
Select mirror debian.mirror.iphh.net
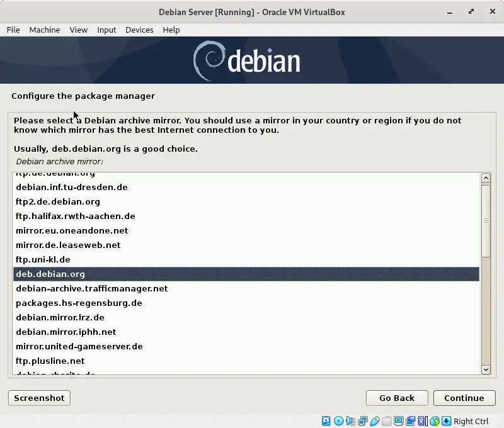click(x=246, y=332)
